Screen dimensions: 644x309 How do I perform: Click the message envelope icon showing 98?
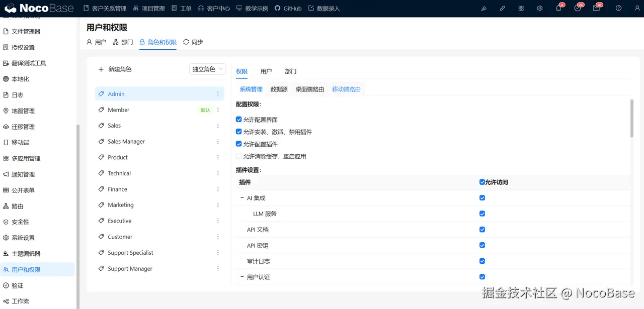tap(597, 8)
